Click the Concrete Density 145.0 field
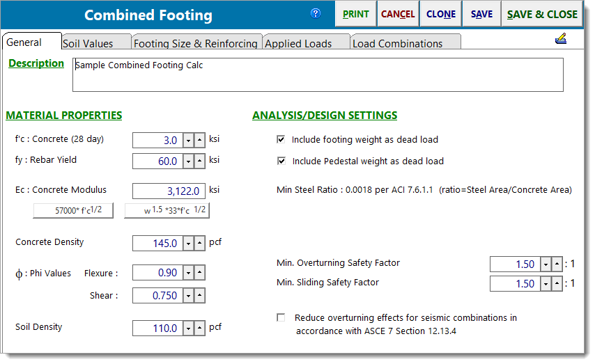The height and width of the screenshot is (364, 595). [158, 244]
